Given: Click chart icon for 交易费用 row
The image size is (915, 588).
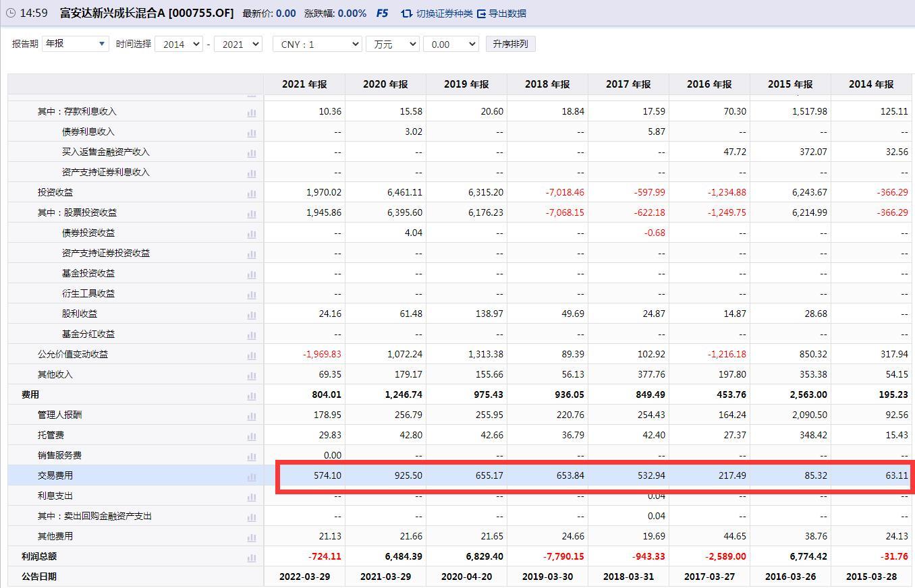Looking at the screenshot, I should pos(252,476).
